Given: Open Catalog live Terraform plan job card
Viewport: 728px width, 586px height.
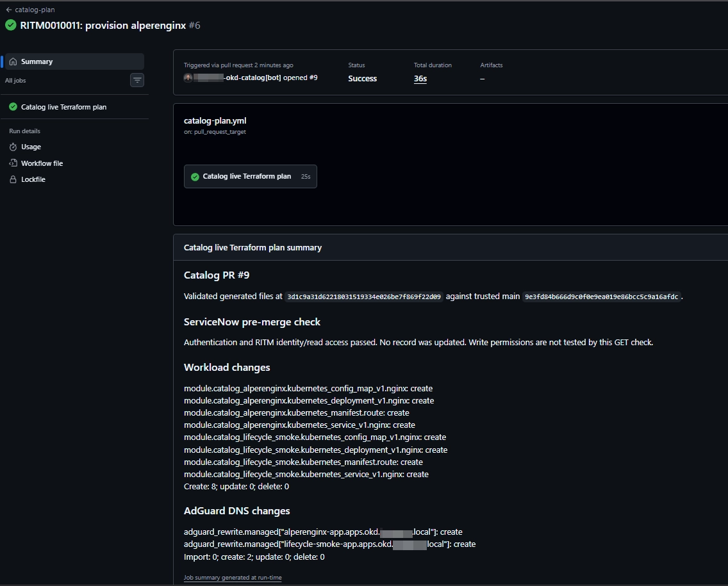Looking at the screenshot, I should [250, 176].
